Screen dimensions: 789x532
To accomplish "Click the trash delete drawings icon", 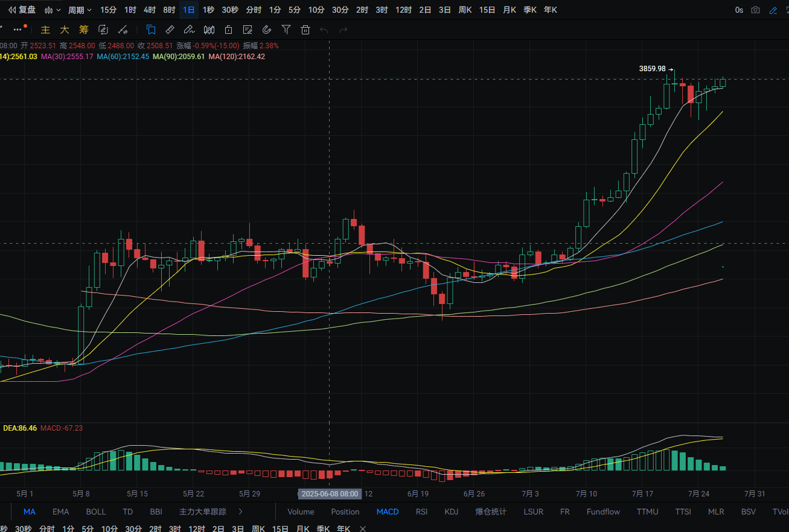I will (x=305, y=30).
